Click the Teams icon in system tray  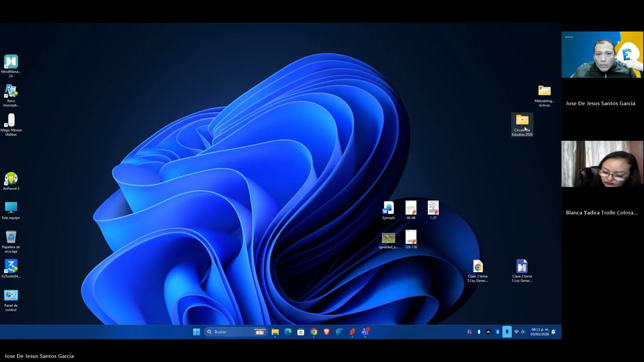469,332
